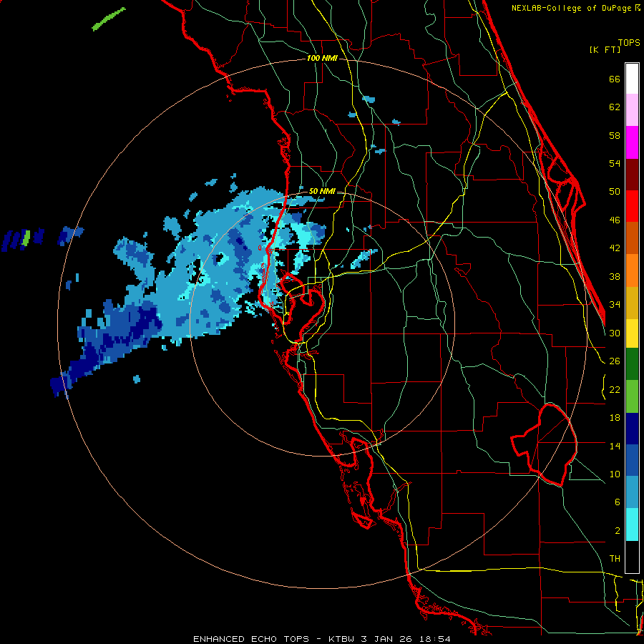The width and height of the screenshot is (644, 644).
Task: Click the legend value 26
Action: click(x=615, y=361)
